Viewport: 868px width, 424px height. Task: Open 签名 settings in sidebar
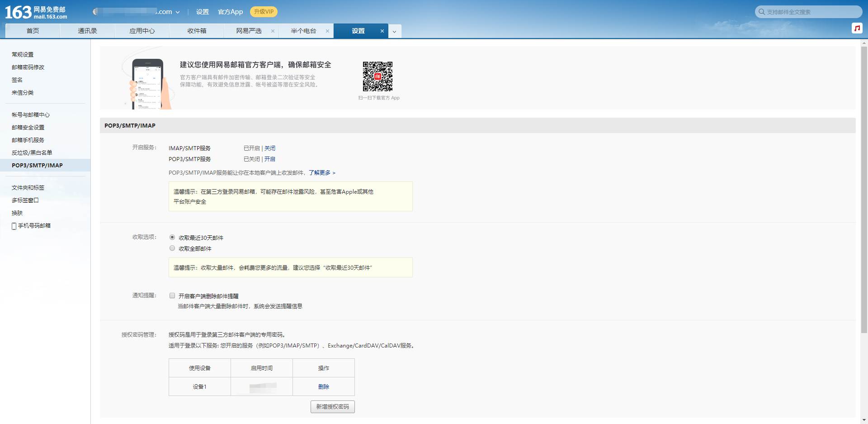click(17, 80)
